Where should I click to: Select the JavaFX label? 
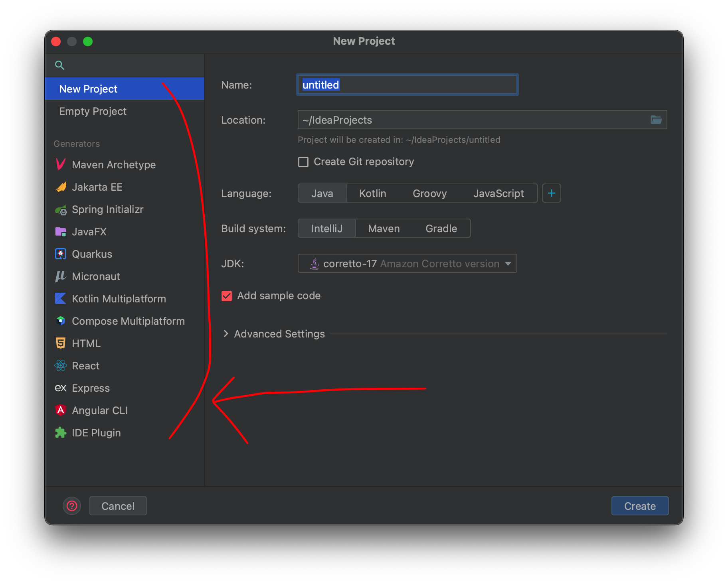tap(89, 232)
